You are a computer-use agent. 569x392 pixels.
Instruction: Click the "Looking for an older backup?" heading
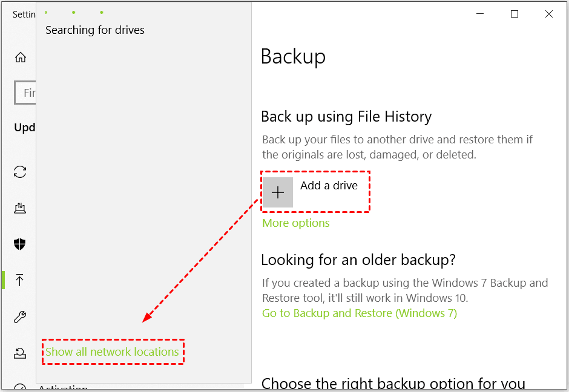[358, 260]
